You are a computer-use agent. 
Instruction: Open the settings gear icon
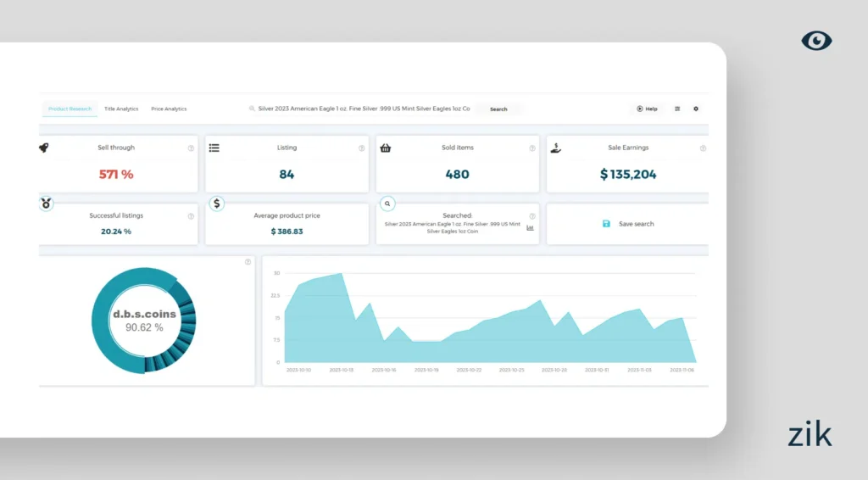696,109
